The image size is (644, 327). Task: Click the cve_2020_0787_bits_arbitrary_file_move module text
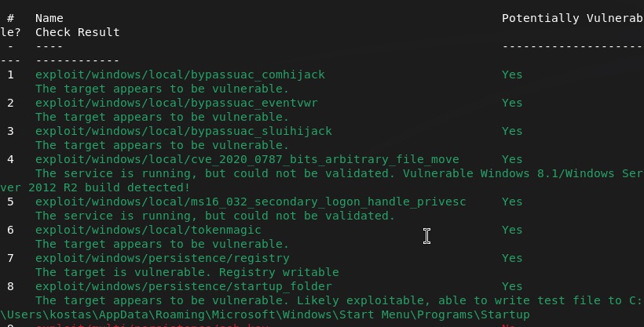tap(247, 159)
